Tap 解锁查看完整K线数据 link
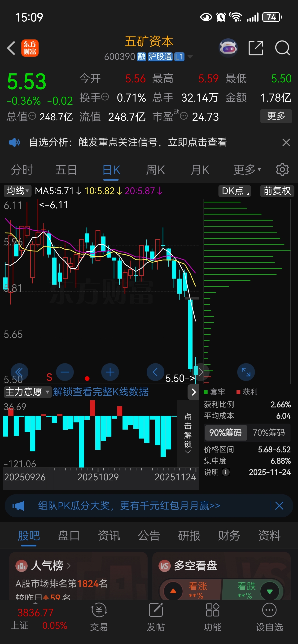The image size is (298, 644). coord(101,392)
